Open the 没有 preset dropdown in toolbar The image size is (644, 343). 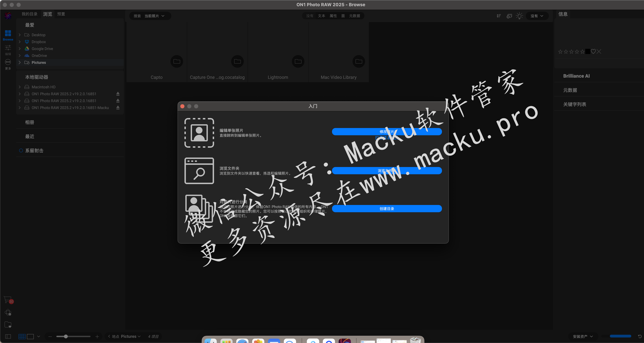537,16
